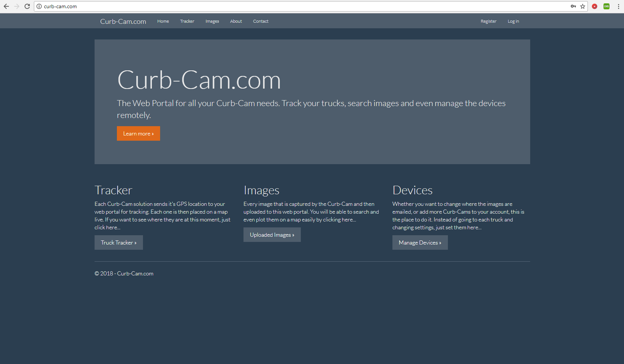Click the browser back arrow
624x364 pixels.
pyautogui.click(x=6, y=6)
